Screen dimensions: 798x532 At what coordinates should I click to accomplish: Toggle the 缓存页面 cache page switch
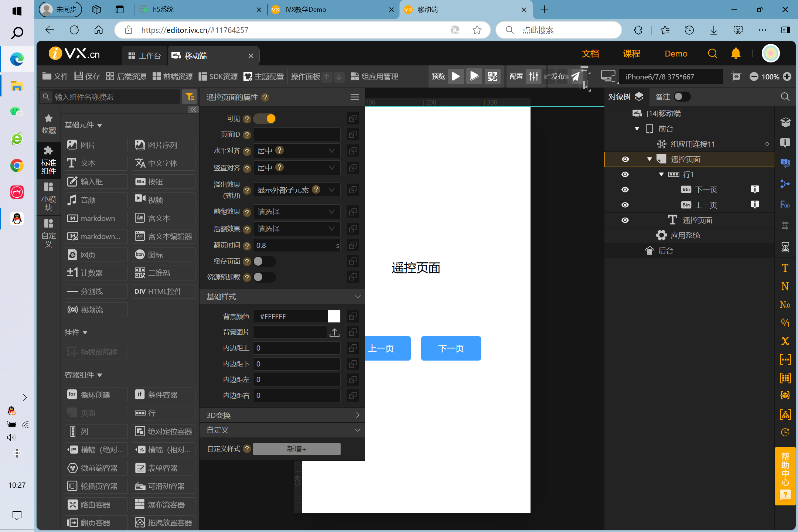click(x=265, y=261)
